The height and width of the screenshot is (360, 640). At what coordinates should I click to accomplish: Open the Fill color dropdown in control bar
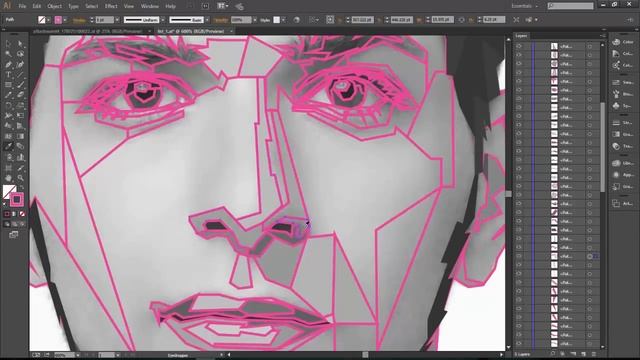click(48, 20)
